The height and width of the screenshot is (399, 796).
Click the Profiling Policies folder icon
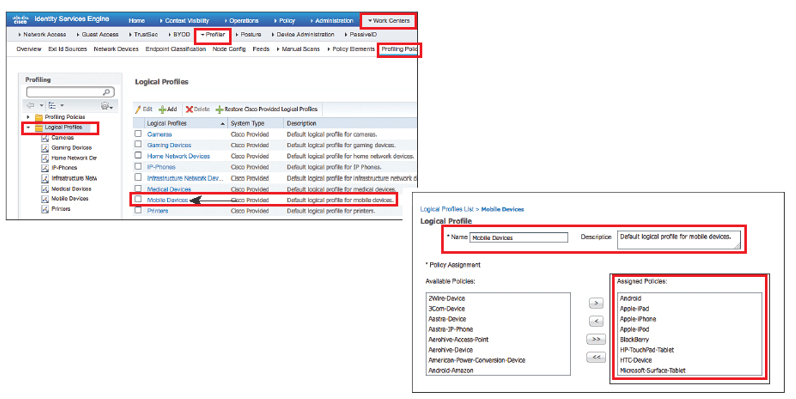[x=39, y=117]
